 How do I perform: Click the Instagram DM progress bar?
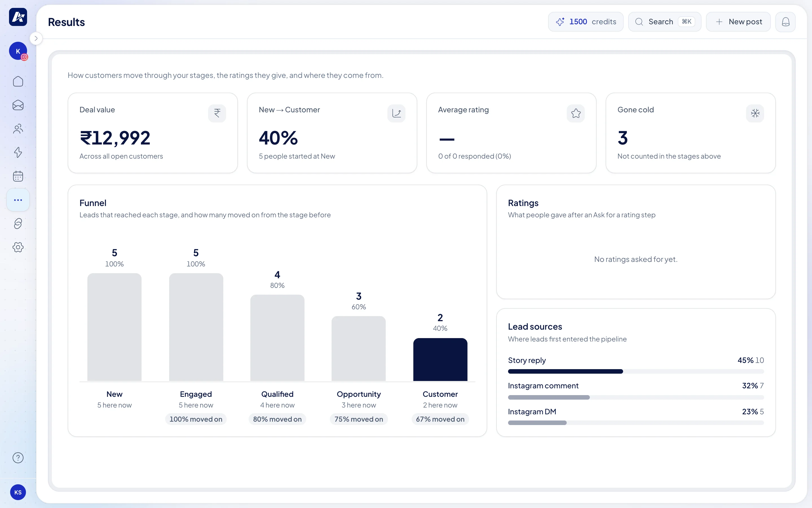636,423
